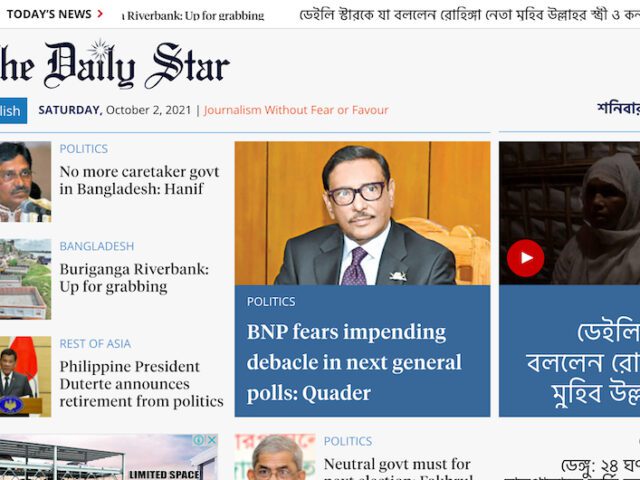Screen dimensions: 640x480
Task: Read Duterte announces retirement from politics
Action: 141,384
